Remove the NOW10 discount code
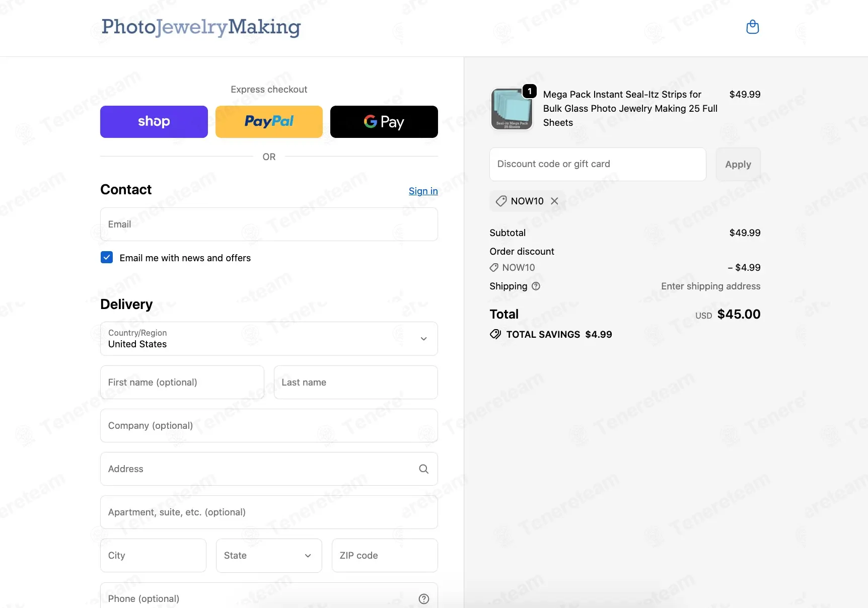Viewport: 868px width, 608px height. coord(554,201)
